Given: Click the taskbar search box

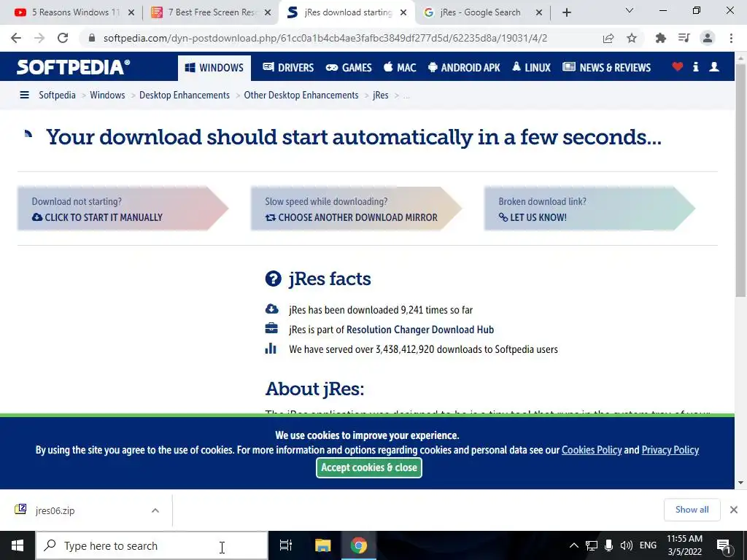Looking at the screenshot, I should click(152, 545).
